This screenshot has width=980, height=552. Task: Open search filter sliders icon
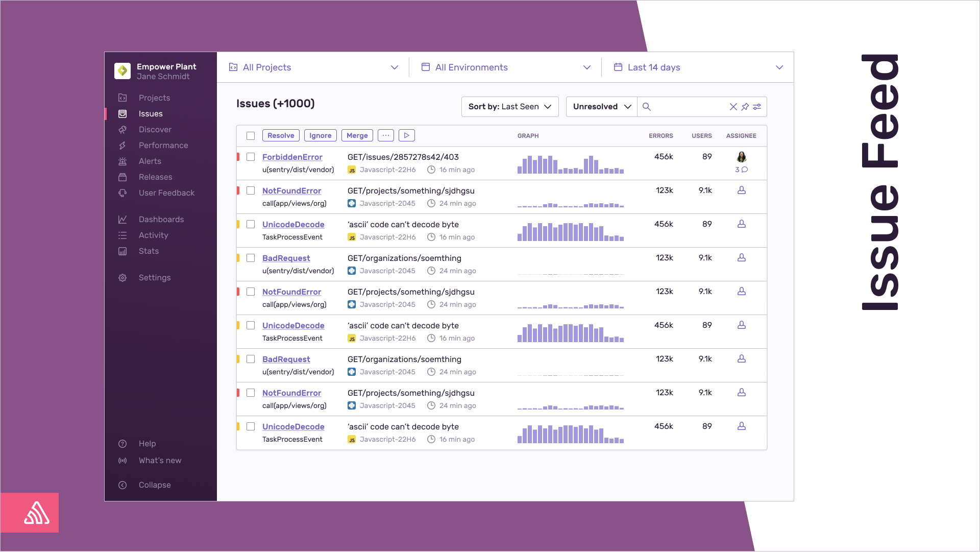click(757, 107)
